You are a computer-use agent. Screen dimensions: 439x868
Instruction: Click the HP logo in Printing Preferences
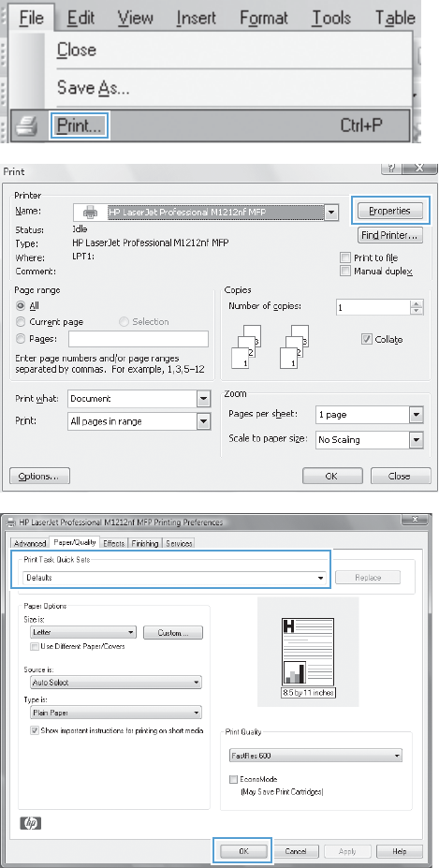[33, 823]
